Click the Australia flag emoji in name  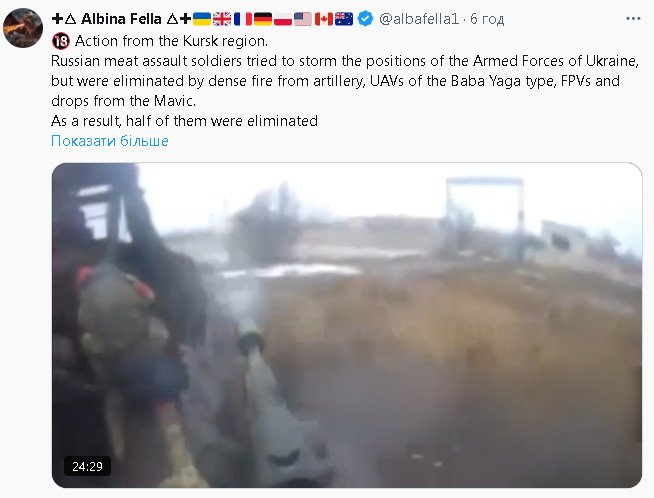click(x=344, y=19)
